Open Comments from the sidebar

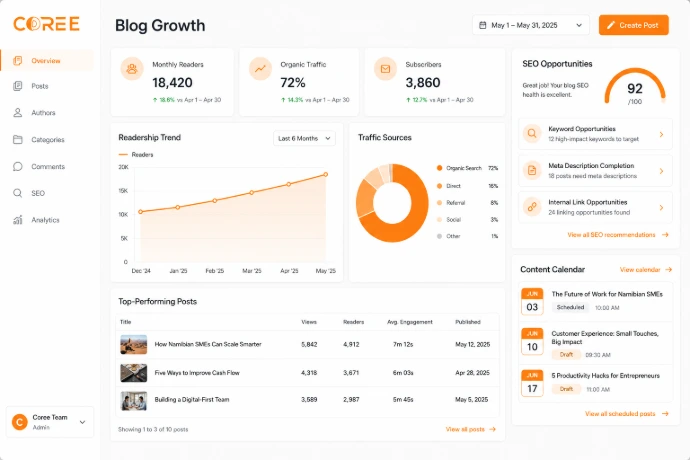[x=47, y=166]
